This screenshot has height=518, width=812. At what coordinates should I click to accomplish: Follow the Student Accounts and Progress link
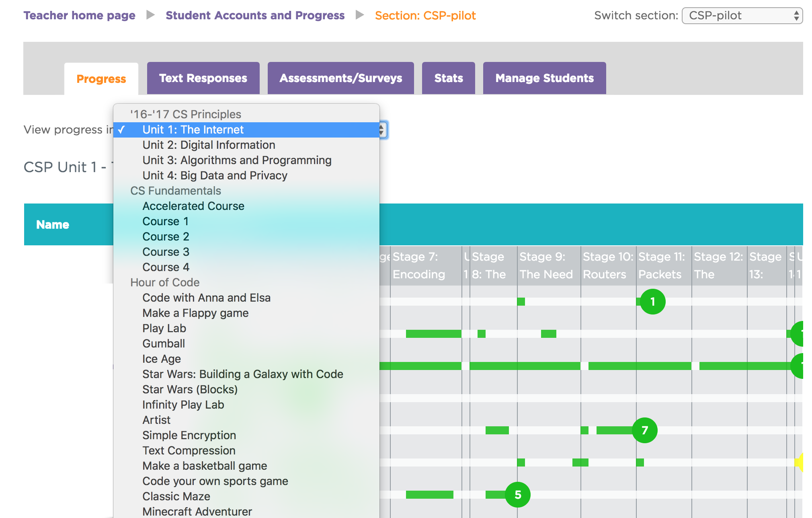coord(255,15)
